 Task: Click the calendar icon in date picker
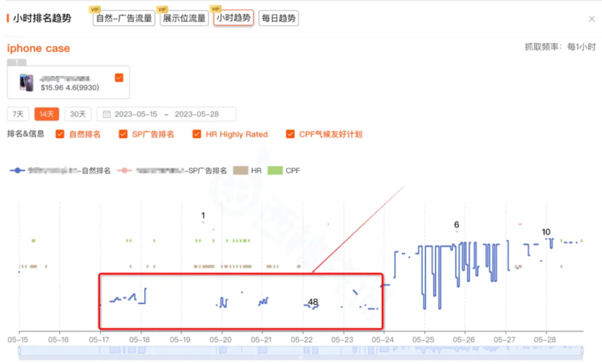(x=106, y=114)
